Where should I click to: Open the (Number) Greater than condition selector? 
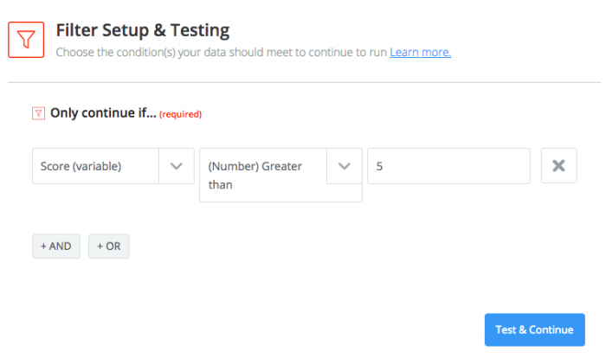281,175
